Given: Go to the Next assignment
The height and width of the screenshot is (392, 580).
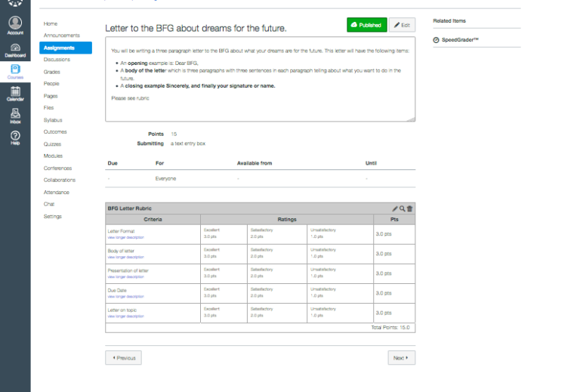Looking at the screenshot, I should [400, 357].
